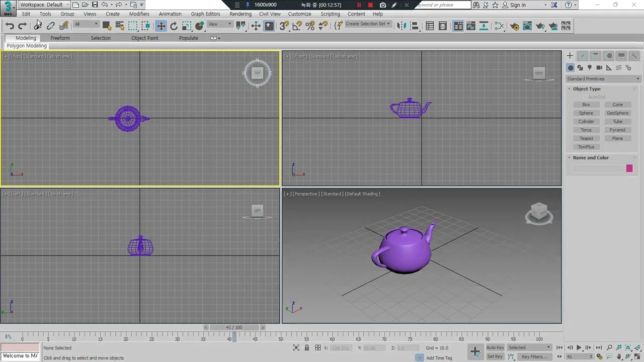Activate the Unlink Selection tool

[50, 26]
